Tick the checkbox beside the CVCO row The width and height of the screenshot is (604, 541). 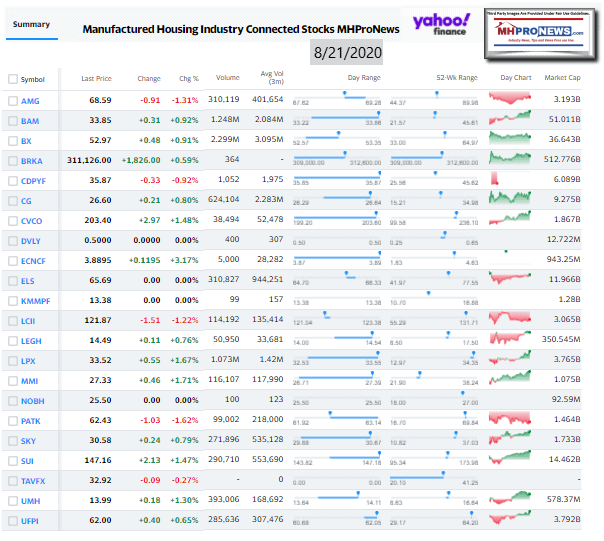tap(12, 221)
